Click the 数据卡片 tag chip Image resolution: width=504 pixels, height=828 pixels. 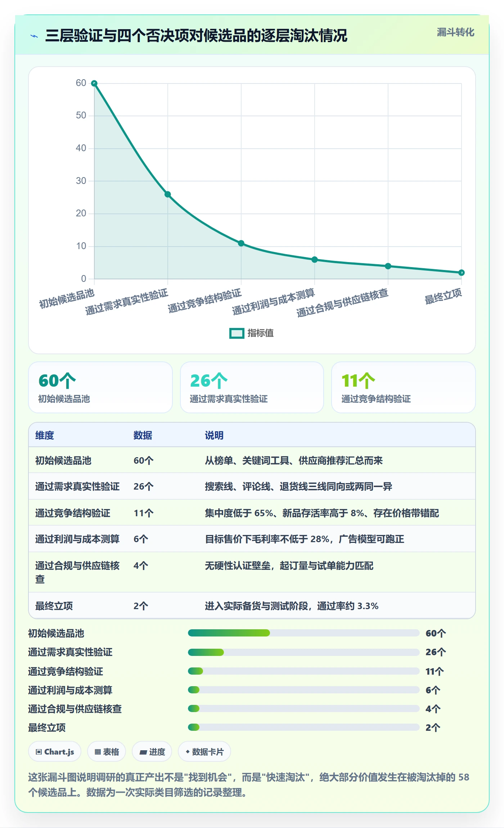[x=204, y=752]
